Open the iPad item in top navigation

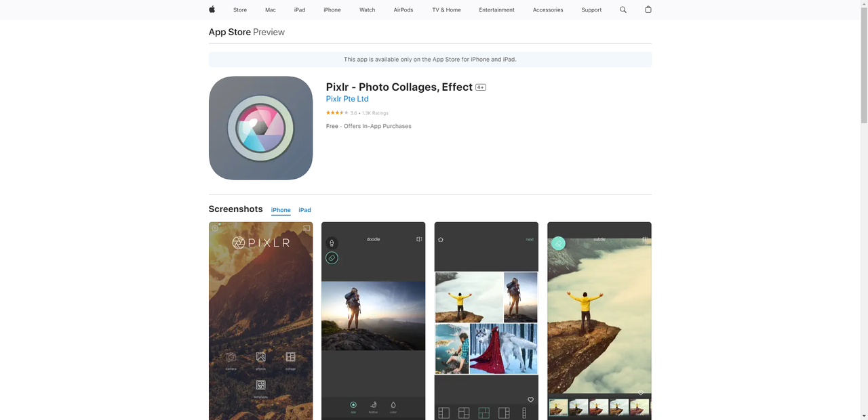300,10
